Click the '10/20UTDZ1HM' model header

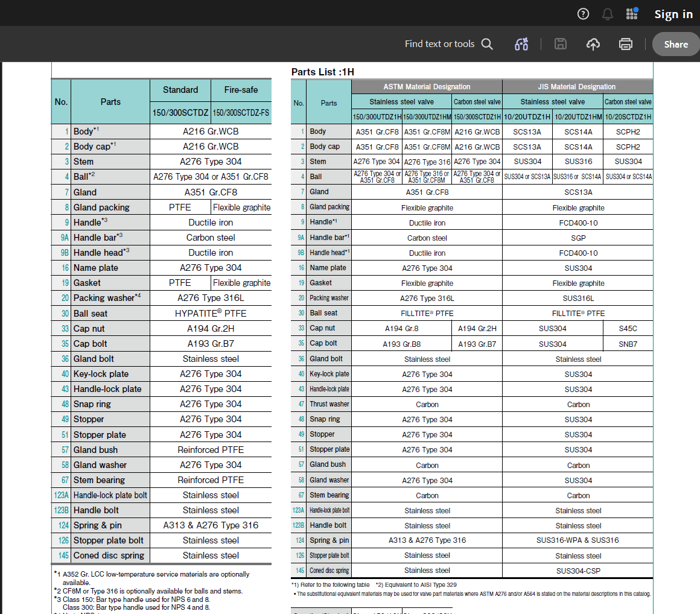(x=578, y=117)
